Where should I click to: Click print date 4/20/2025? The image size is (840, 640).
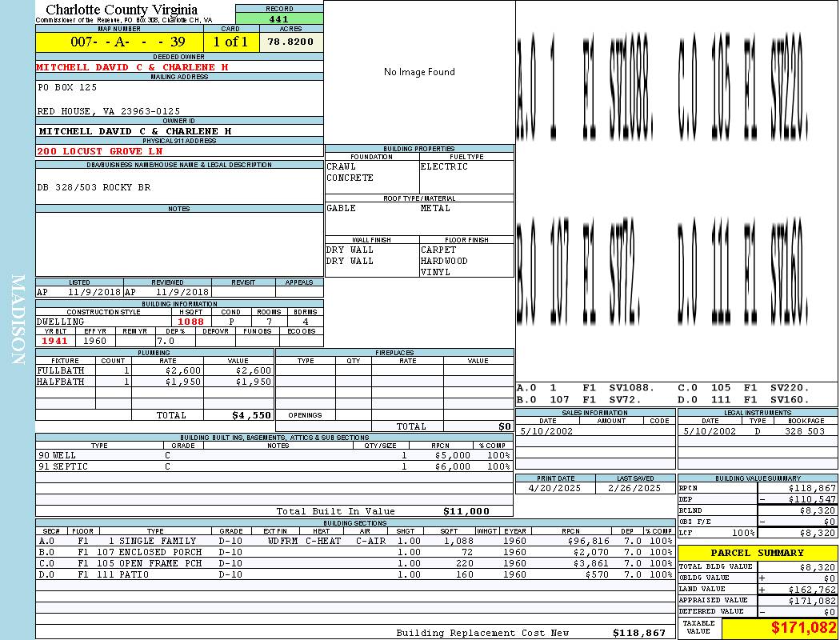pos(554,489)
